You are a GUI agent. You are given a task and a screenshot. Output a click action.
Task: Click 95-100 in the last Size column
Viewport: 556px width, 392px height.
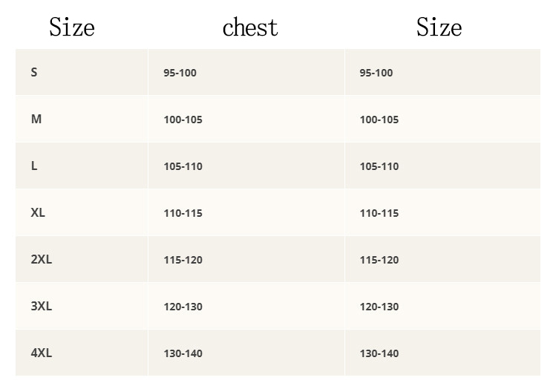click(376, 73)
